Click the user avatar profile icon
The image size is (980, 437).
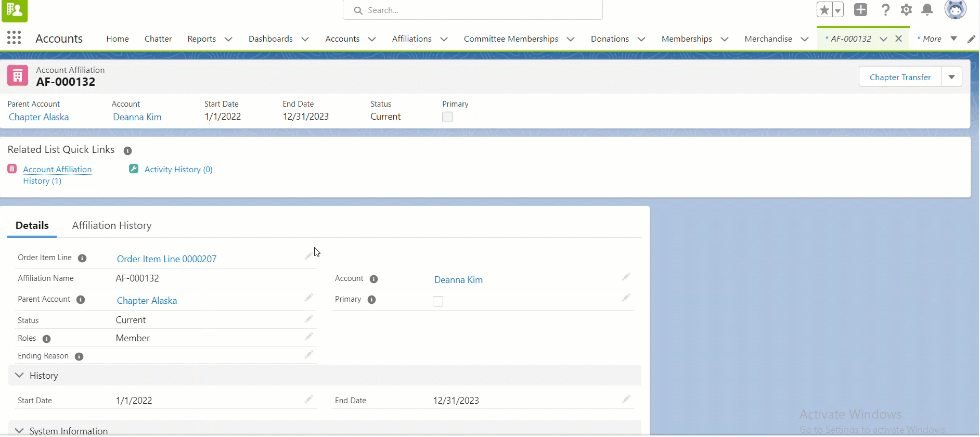955,10
